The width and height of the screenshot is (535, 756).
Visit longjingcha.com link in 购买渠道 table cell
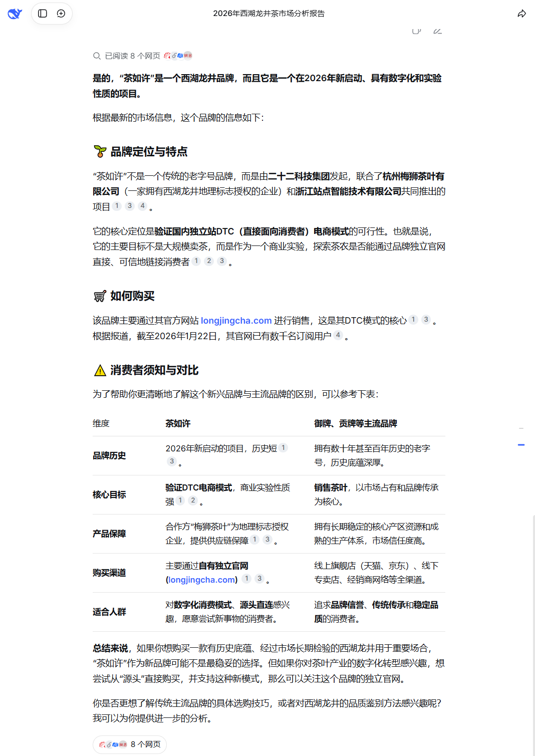(202, 580)
